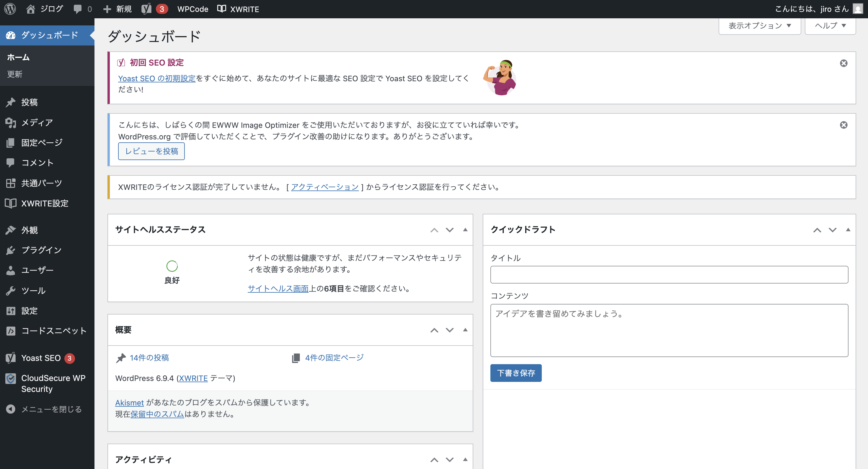Open コメント icon in sidebar

coord(11,162)
